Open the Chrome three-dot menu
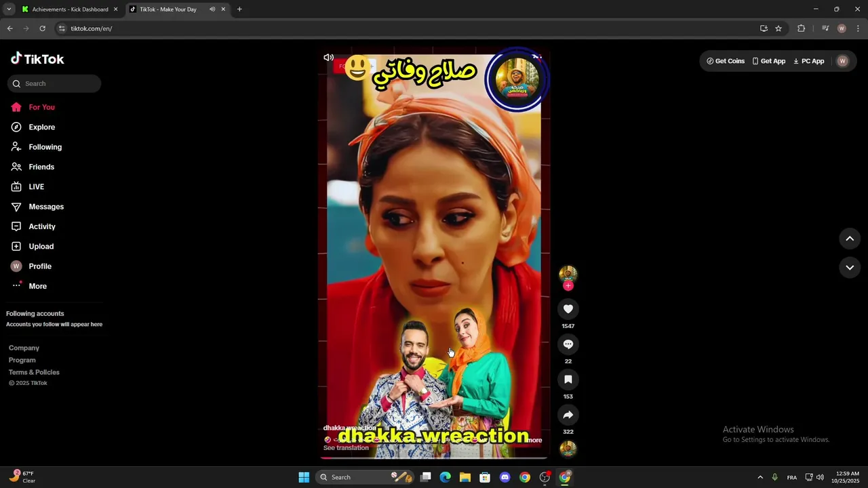 point(858,28)
